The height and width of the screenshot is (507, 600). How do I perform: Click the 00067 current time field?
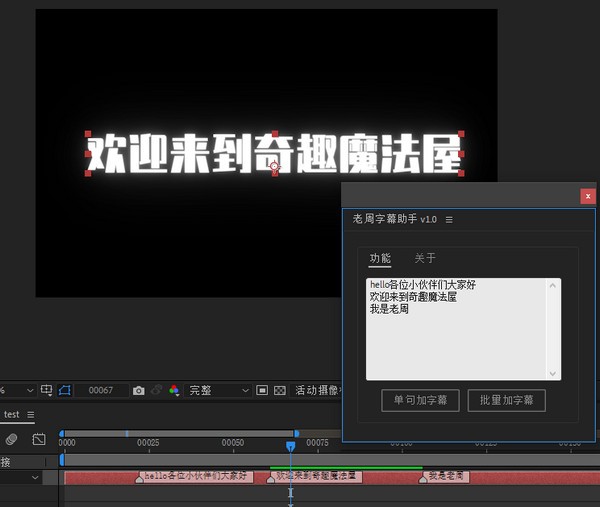[100, 390]
